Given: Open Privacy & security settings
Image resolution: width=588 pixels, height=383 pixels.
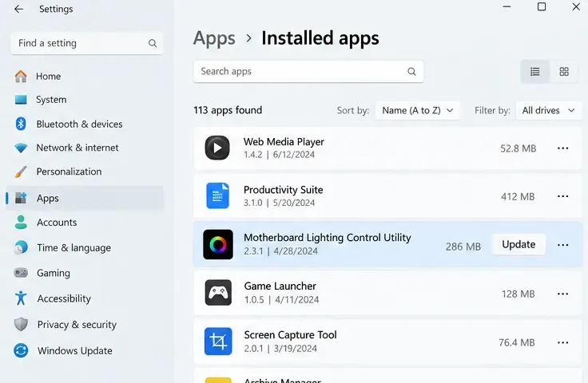Looking at the screenshot, I should click(85, 324).
